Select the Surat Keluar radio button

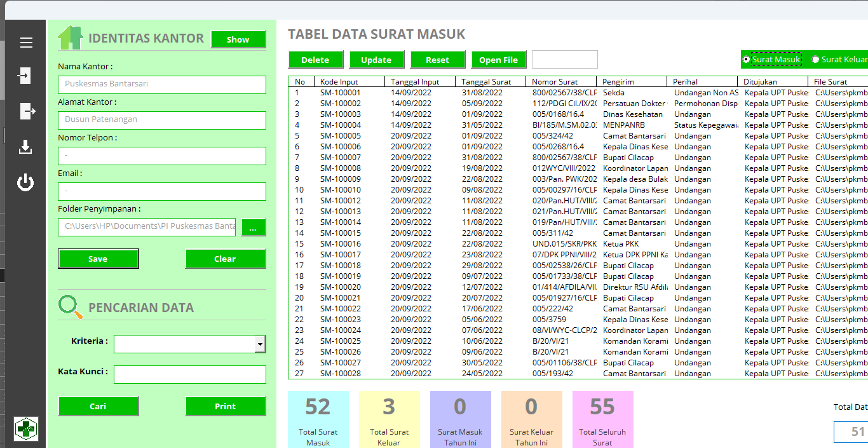[x=815, y=60]
